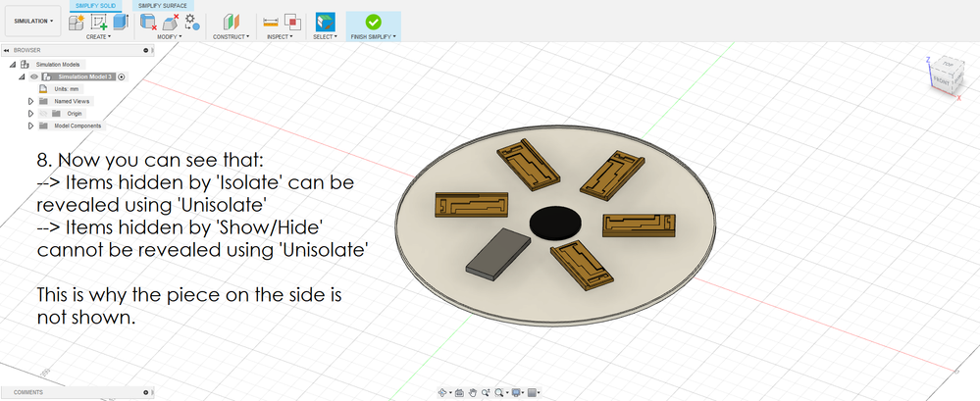Click the ViewCube TOP face

(949, 65)
